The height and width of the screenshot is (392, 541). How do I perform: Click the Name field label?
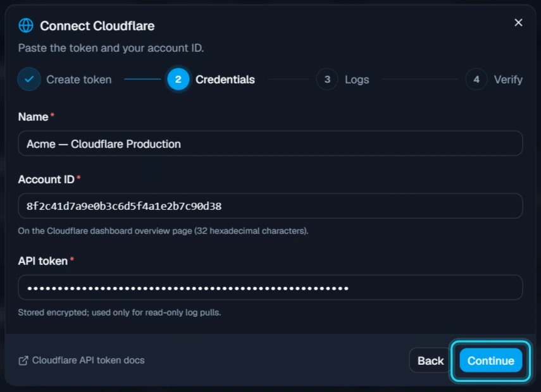33,117
